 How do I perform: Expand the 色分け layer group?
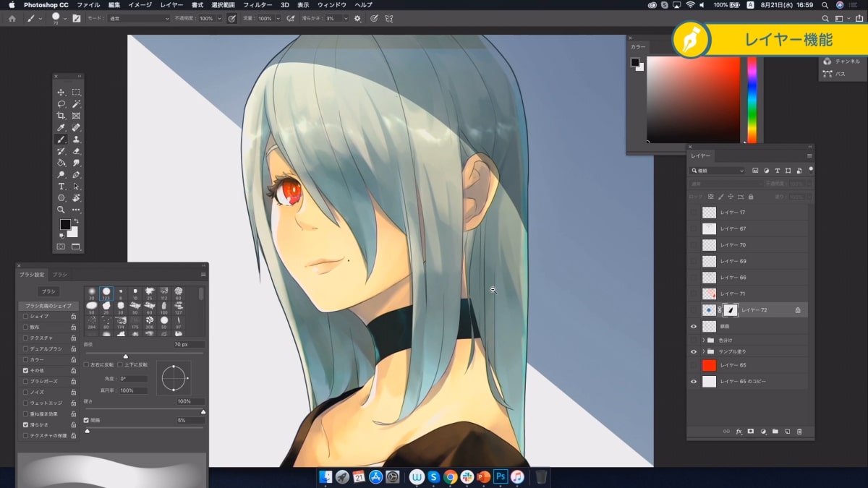pos(703,340)
